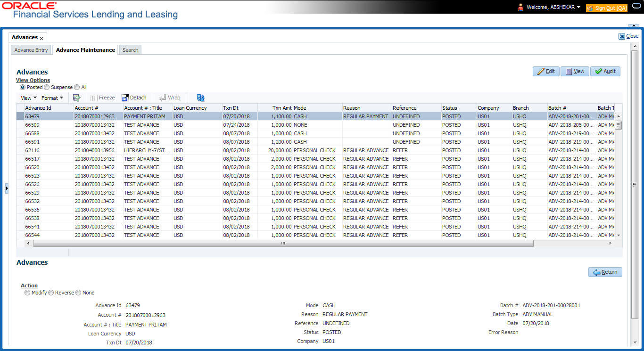Image resolution: width=644 pixels, height=351 pixels.
Task: Click the Account # : Title column header
Action: point(148,108)
